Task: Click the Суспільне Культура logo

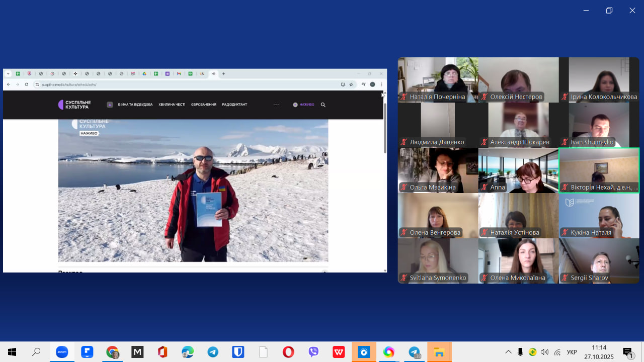Action: coord(74,105)
